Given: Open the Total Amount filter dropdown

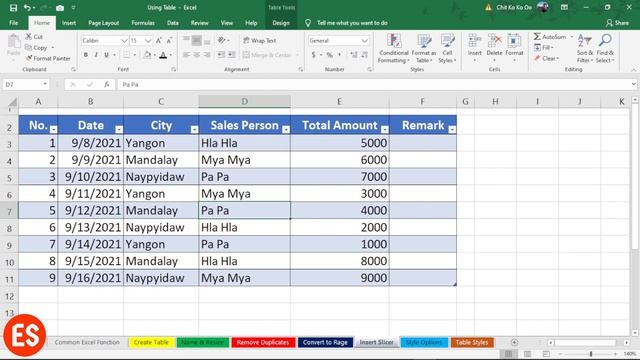Looking at the screenshot, I should (x=384, y=129).
